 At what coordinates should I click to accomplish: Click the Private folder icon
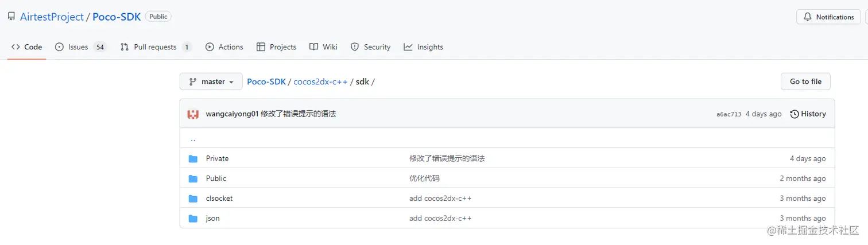[x=193, y=158]
